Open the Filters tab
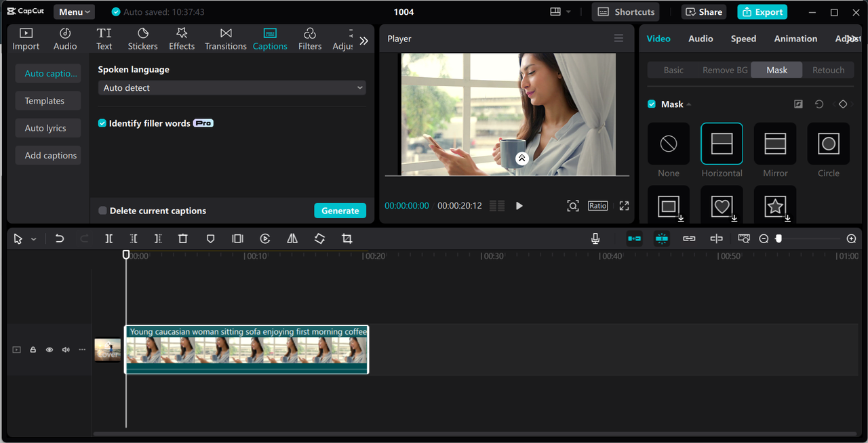 310,39
